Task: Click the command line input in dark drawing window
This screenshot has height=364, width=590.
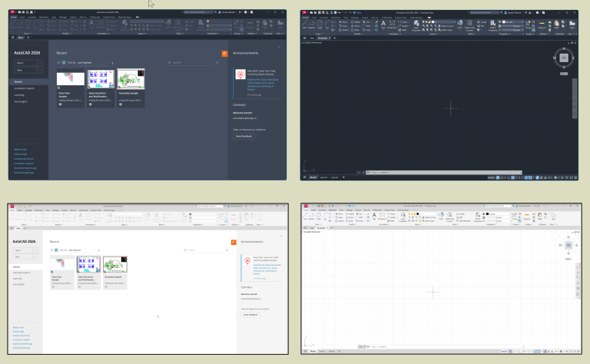Action: tap(444, 173)
